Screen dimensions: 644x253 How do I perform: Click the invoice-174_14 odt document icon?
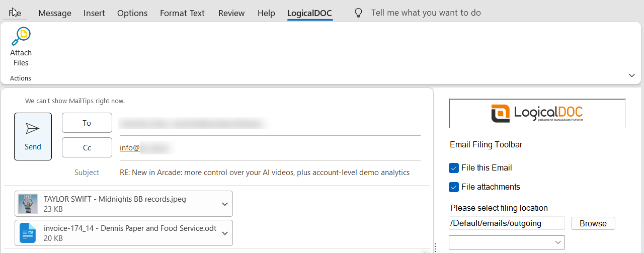28,233
